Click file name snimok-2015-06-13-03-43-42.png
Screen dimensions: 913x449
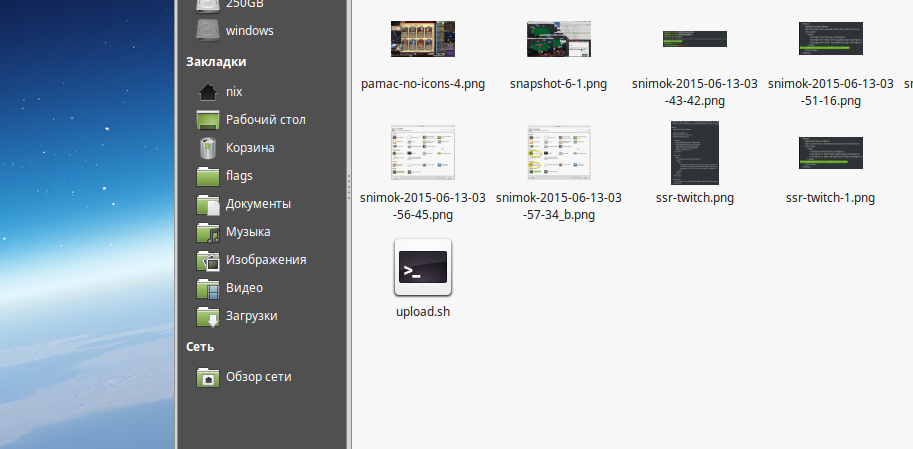(x=695, y=93)
